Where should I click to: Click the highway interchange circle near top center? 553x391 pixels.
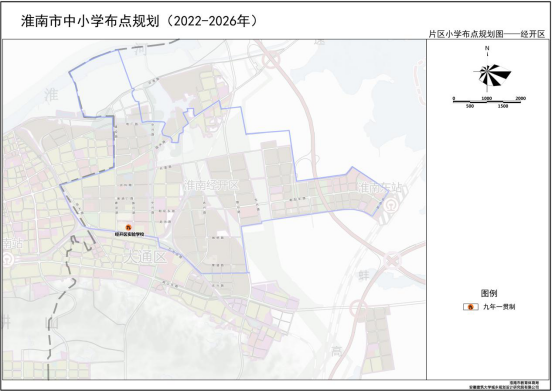point(271,60)
